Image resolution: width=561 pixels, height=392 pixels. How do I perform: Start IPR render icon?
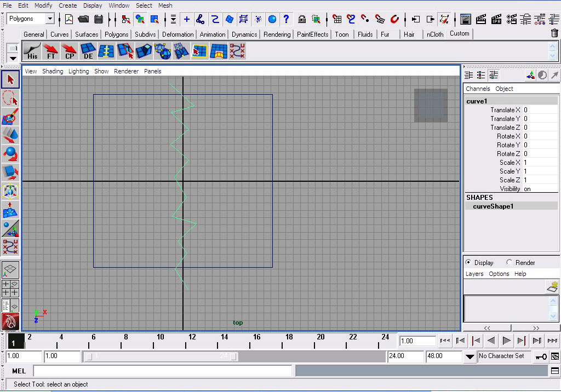pyautogui.click(x=496, y=19)
